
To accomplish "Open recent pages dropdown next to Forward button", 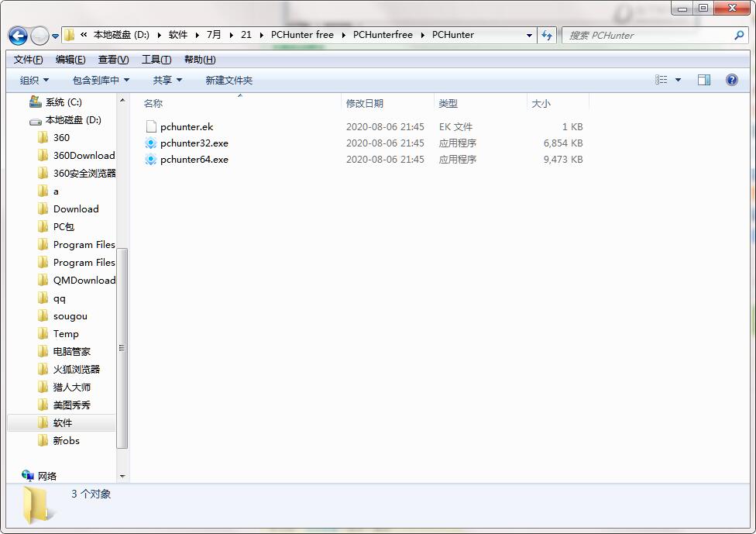I will (x=56, y=36).
